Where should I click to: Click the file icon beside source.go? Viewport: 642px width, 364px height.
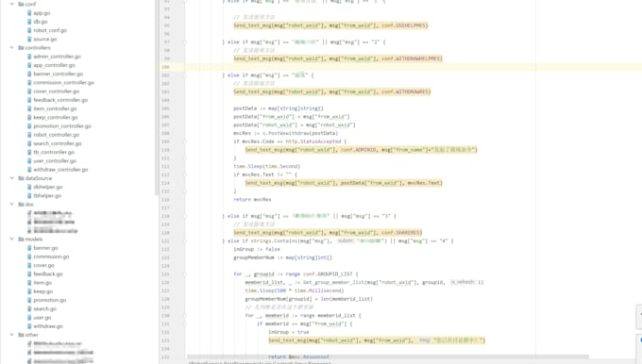29,40
